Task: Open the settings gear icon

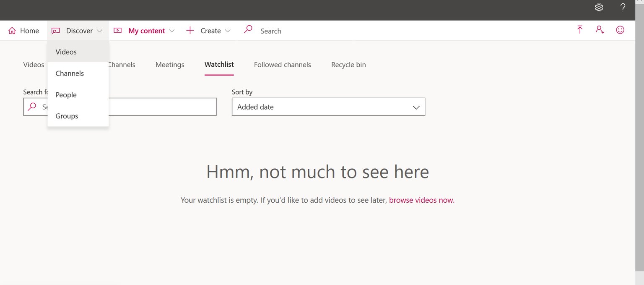Action: pyautogui.click(x=599, y=8)
